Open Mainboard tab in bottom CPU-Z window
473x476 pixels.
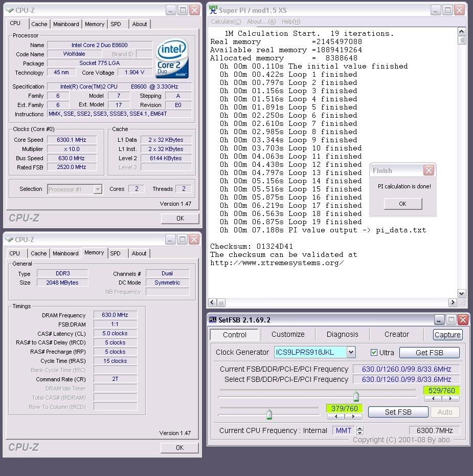point(65,253)
